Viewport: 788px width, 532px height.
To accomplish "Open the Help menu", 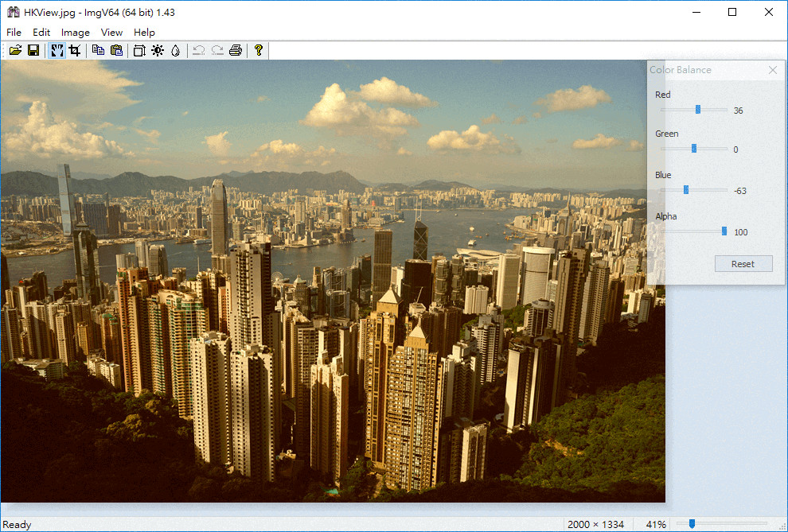I will [x=144, y=32].
